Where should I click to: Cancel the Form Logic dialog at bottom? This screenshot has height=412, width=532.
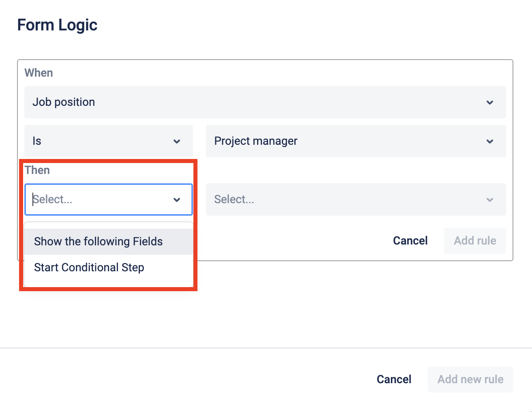point(394,380)
